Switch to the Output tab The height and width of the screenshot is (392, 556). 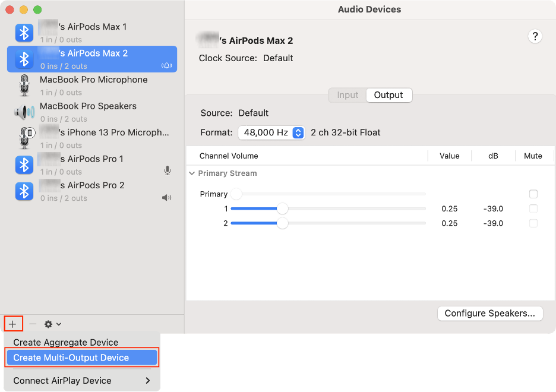[x=388, y=95]
